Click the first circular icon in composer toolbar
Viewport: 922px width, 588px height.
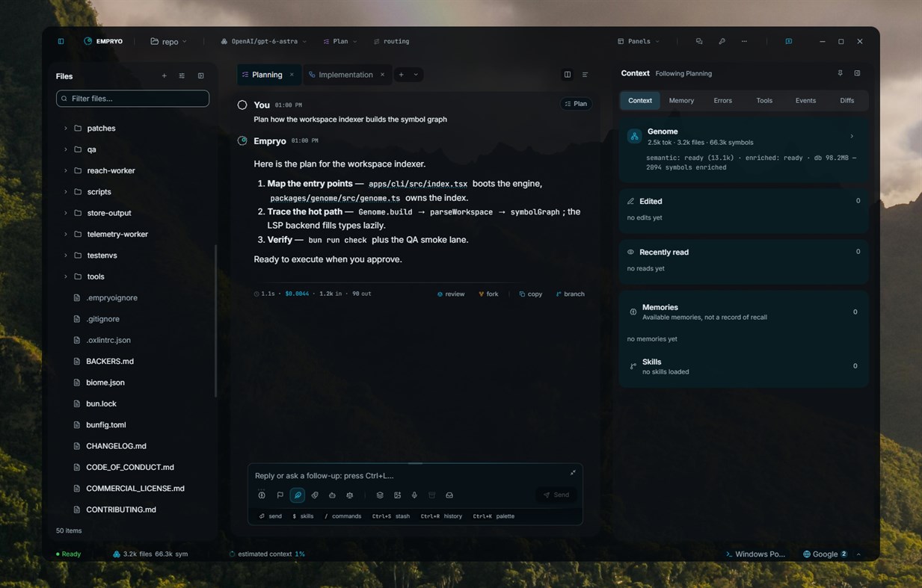(x=262, y=495)
